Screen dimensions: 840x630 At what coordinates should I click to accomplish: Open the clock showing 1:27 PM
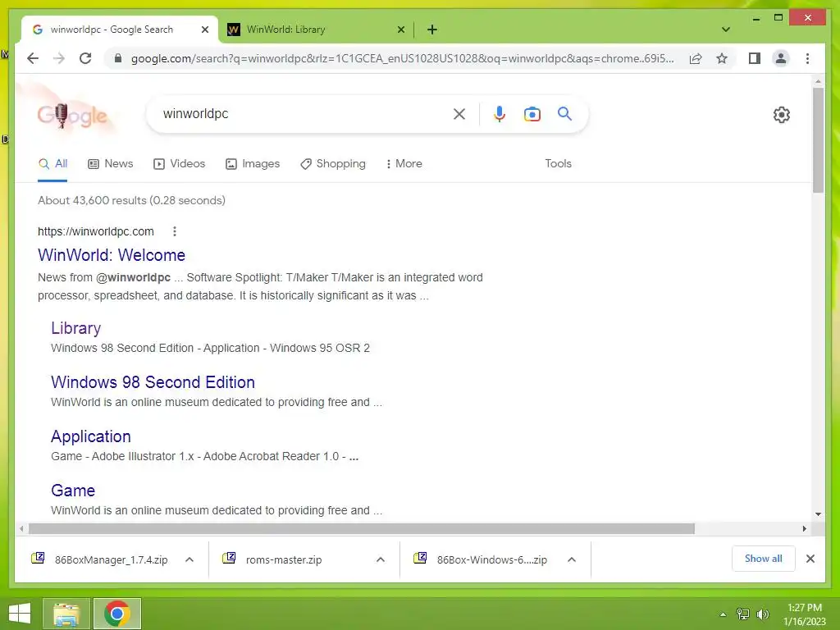804,614
